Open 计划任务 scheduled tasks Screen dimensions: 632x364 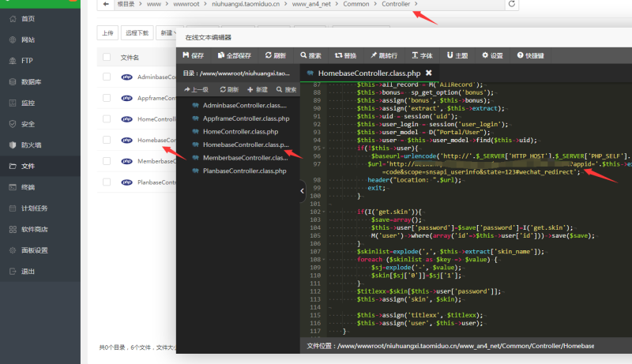point(34,208)
